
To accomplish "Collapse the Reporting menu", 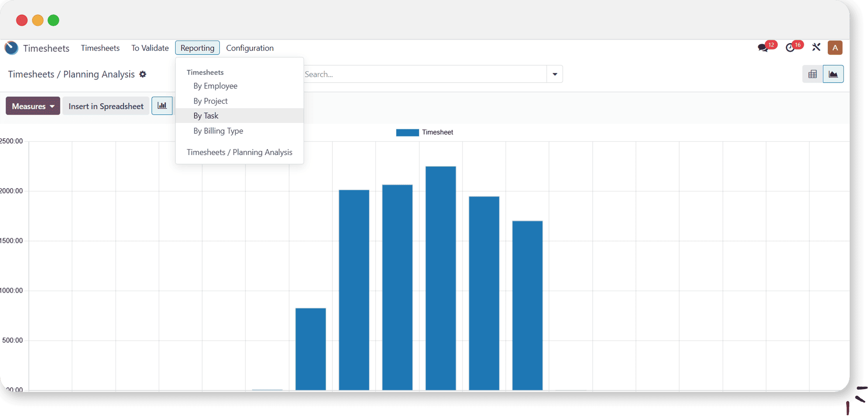I will click(197, 48).
